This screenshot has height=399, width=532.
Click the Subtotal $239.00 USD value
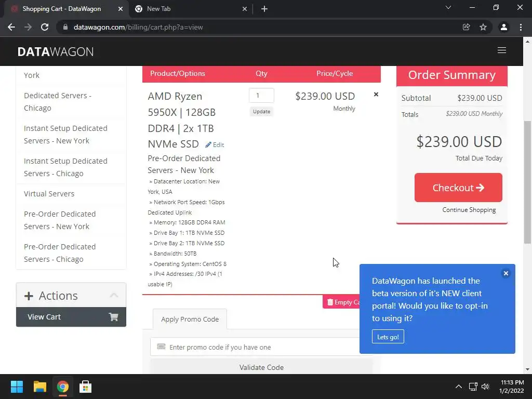pos(480,98)
